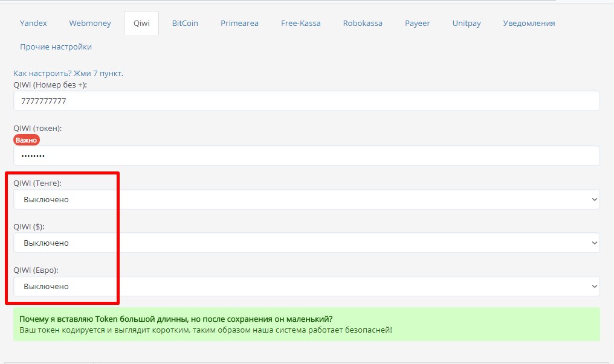This screenshot has height=364, width=614.
Task: Open the QIWI (Евро) dropdown
Action: tap(306, 286)
